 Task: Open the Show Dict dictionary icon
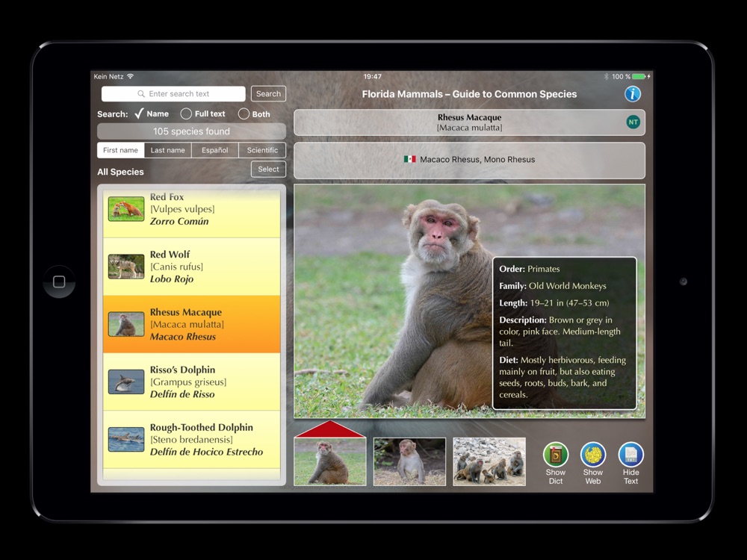(x=556, y=455)
